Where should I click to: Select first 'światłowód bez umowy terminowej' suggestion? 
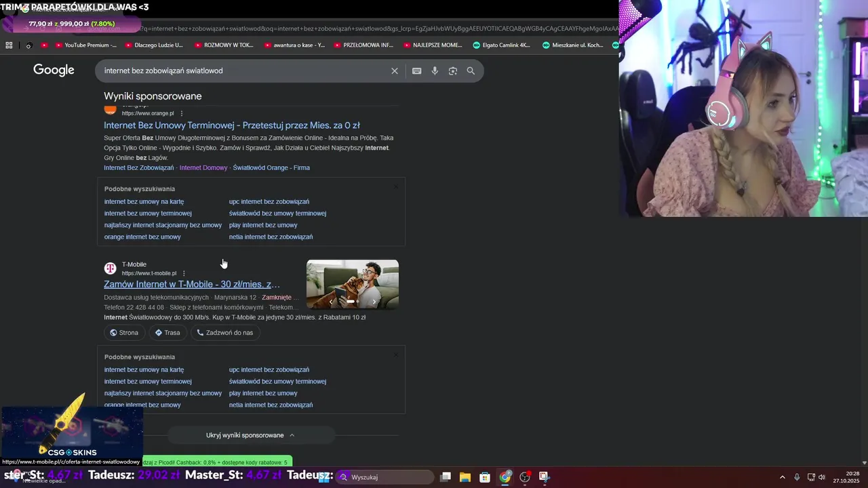(x=277, y=213)
